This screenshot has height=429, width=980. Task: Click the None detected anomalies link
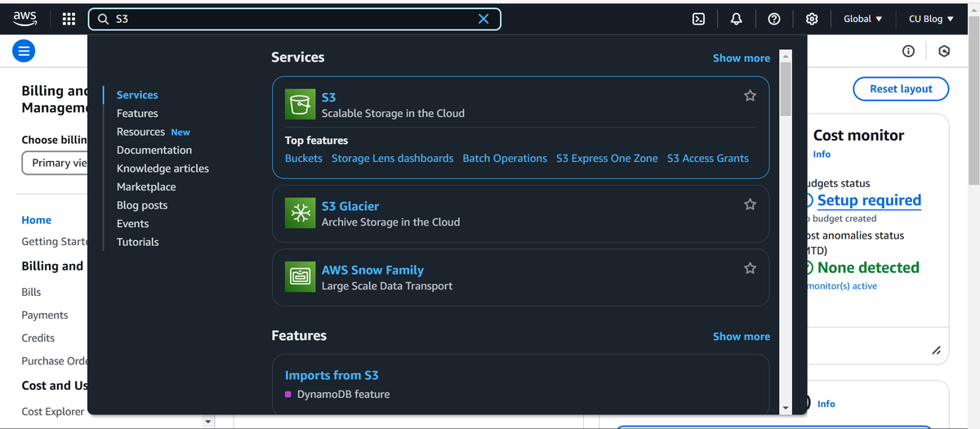tap(868, 267)
